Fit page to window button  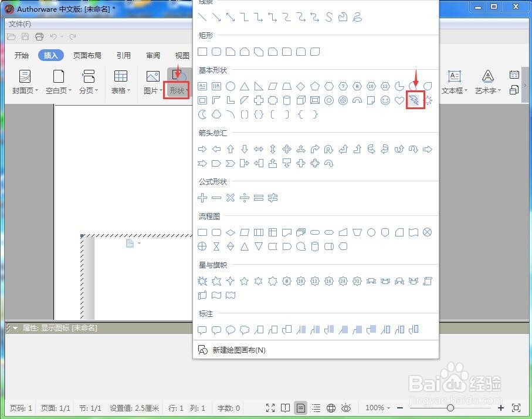516,408
